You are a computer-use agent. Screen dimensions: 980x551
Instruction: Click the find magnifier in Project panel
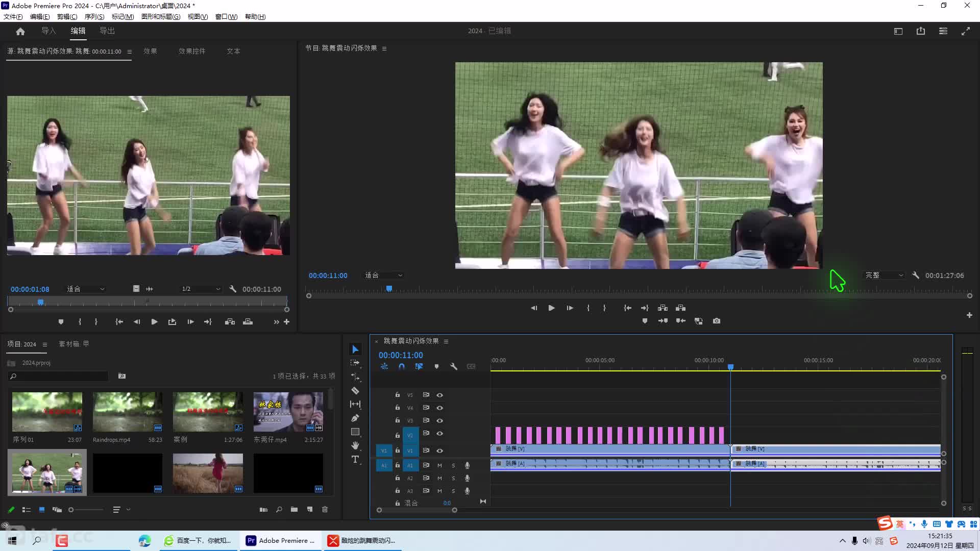coord(279,509)
